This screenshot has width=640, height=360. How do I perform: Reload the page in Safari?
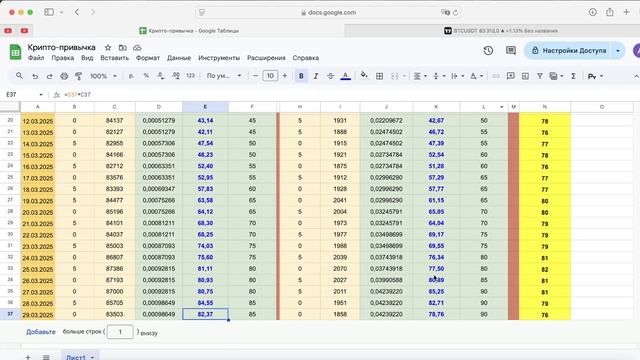(x=456, y=12)
